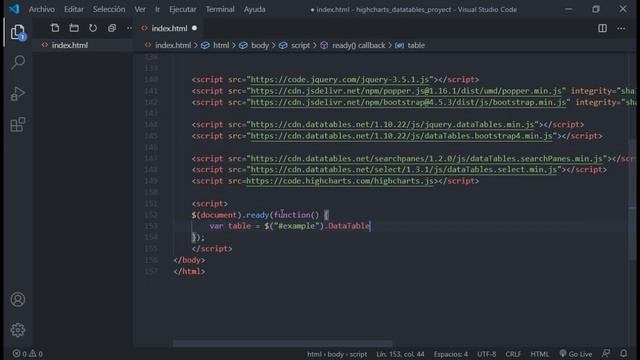The image size is (640, 360).
Task: Open the dataTables.searchPanes.min.js link
Action: tap(427, 158)
